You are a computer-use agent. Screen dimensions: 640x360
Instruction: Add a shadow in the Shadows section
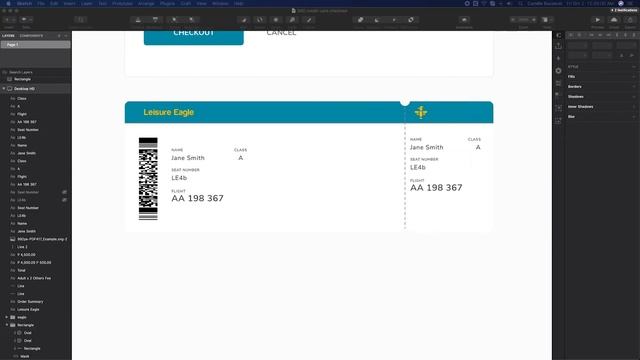pyautogui.click(x=634, y=97)
